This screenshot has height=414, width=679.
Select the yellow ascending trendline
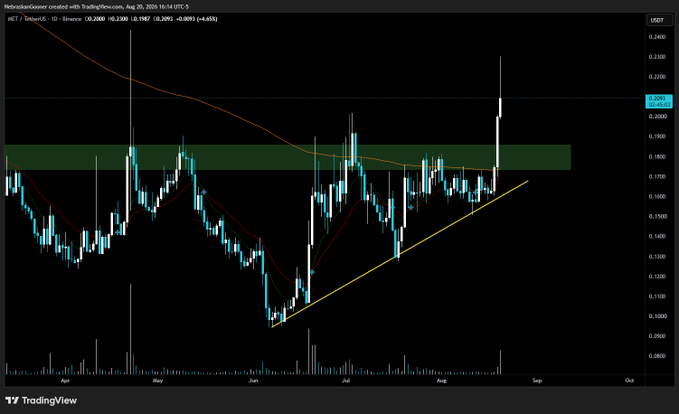(x=400, y=254)
